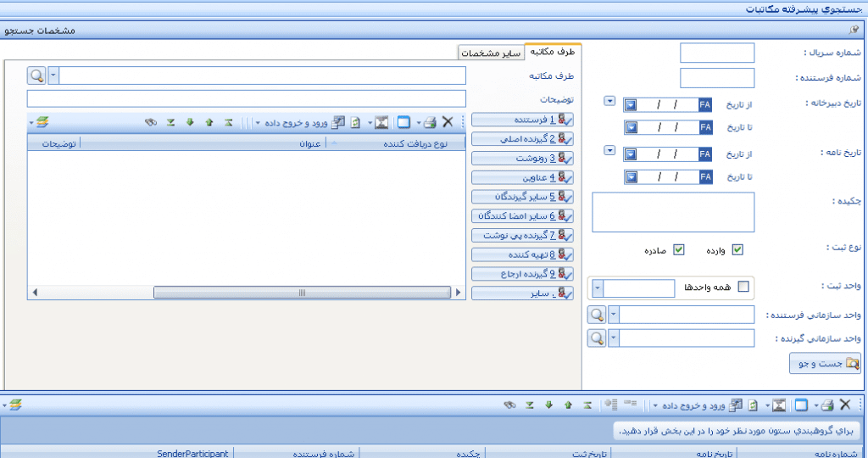Image resolution: width=868 pixels, height=458 pixels.
Task: Click the 1 فرستنده button
Action: coord(522,120)
